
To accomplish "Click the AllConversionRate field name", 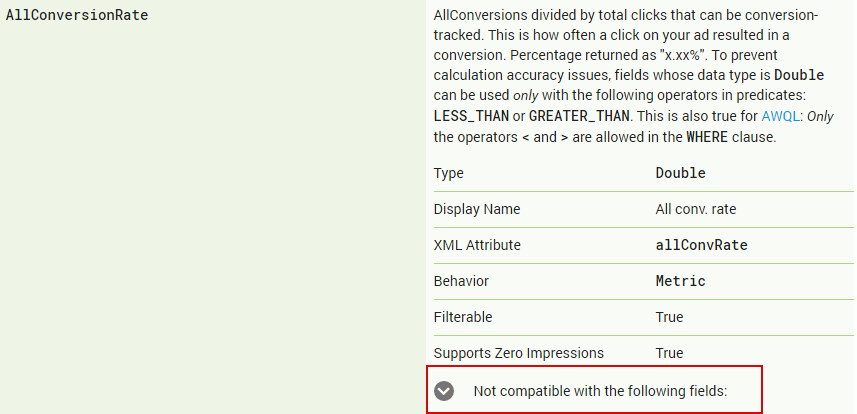I will [77, 16].
